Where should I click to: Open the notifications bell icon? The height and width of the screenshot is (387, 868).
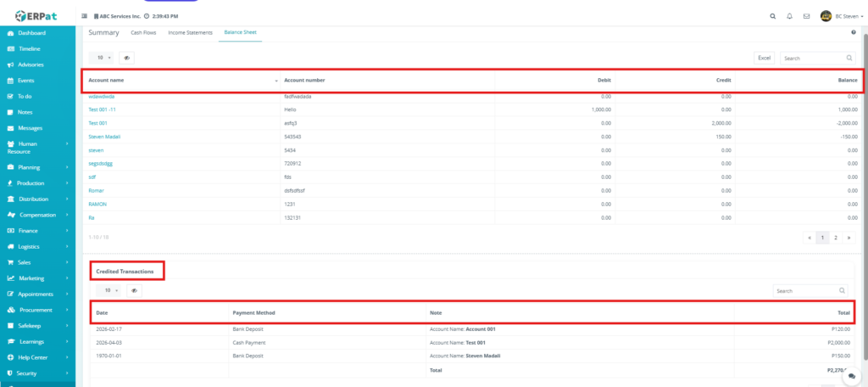(x=789, y=16)
